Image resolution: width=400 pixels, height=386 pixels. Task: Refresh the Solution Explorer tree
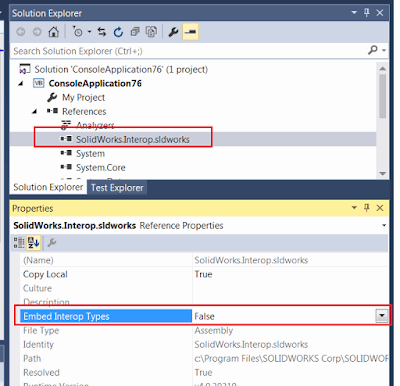click(x=118, y=32)
